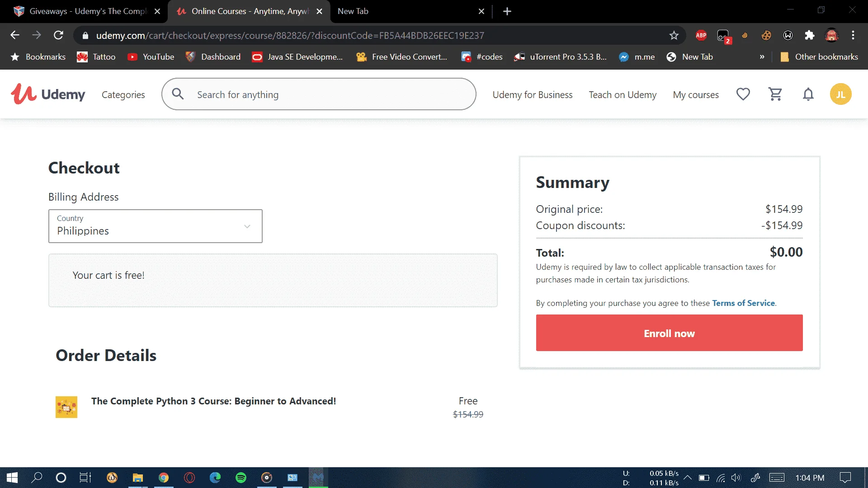Open the JL profile avatar
868x488 pixels.
click(x=840, y=94)
